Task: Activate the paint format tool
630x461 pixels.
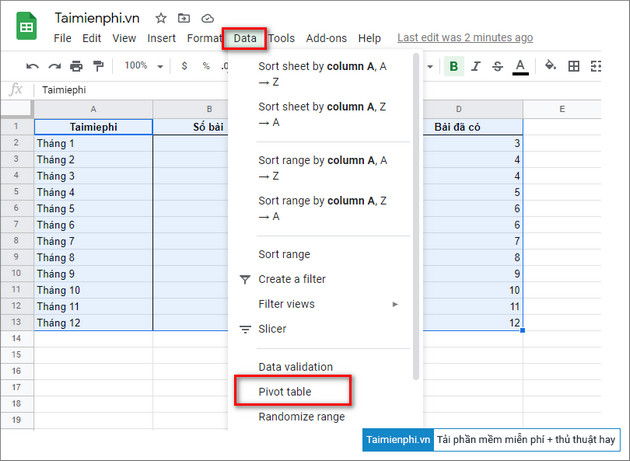Action: pyautogui.click(x=98, y=66)
